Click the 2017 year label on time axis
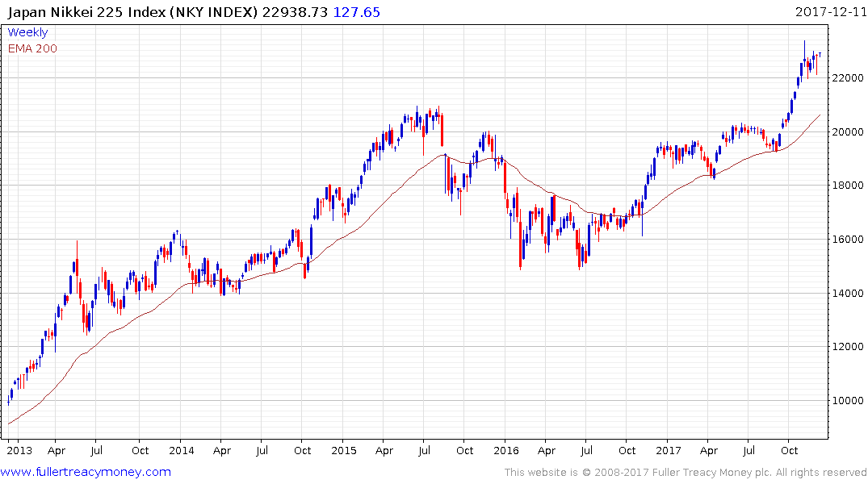868x484 pixels. pyautogui.click(x=669, y=450)
